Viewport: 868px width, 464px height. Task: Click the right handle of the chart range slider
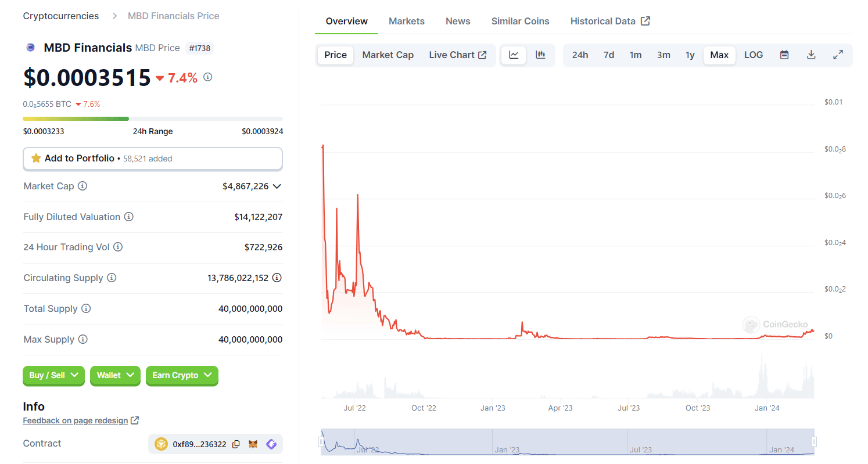[x=814, y=443]
